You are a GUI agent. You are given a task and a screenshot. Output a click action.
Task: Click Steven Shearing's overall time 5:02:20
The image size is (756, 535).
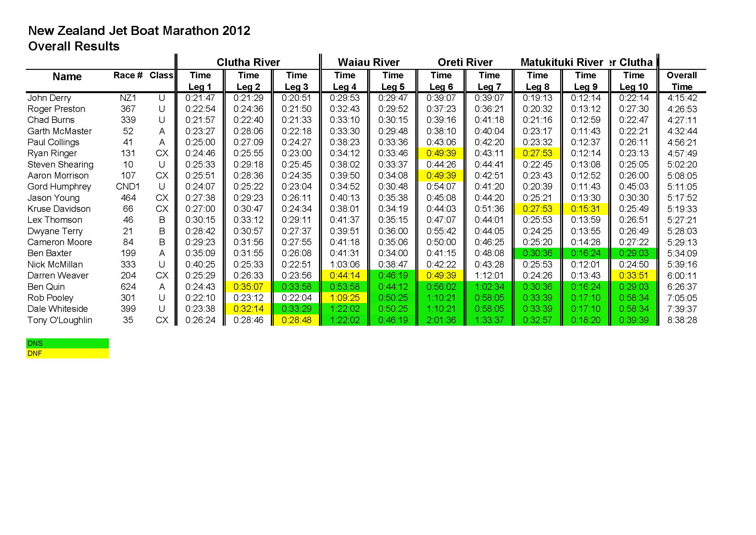point(682,164)
